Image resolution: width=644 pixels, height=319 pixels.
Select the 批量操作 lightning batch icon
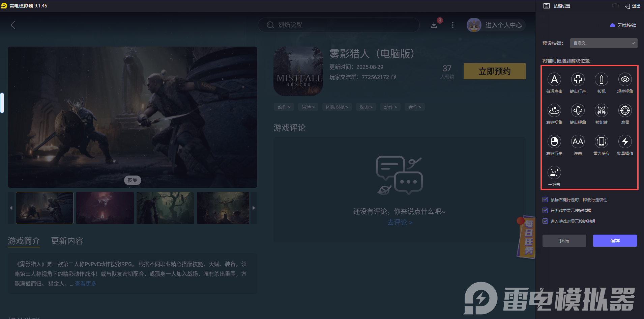(x=625, y=141)
